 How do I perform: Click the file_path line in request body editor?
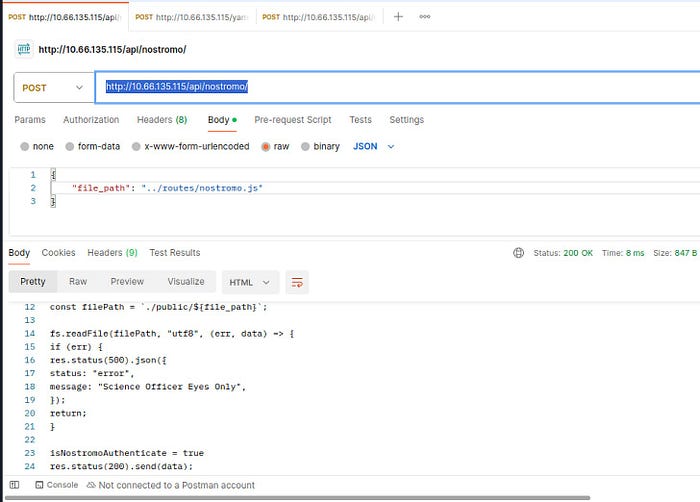coord(167,188)
